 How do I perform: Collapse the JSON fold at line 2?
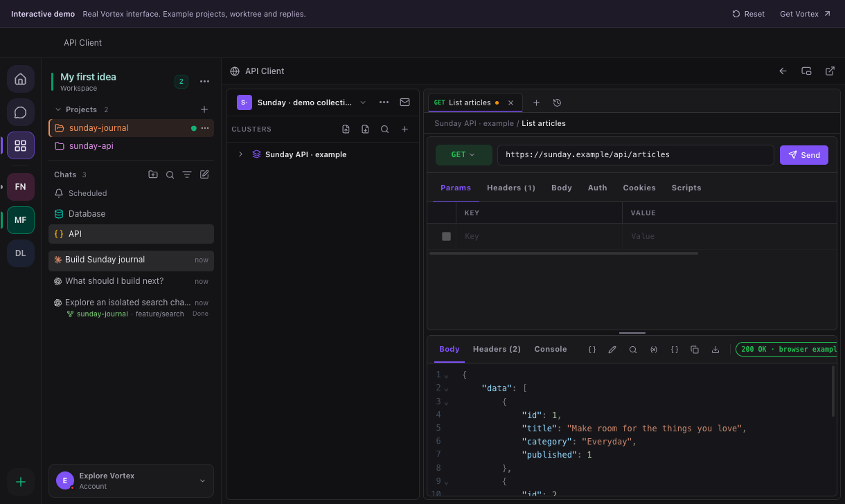point(446,388)
